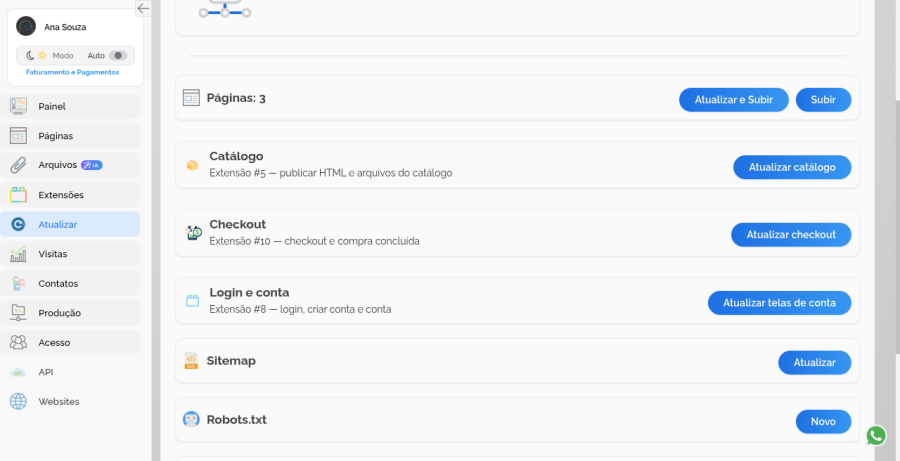The height and width of the screenshot is (461, 900).
Task: Click the Atualizar catálogo button
Action: point(792,167)
